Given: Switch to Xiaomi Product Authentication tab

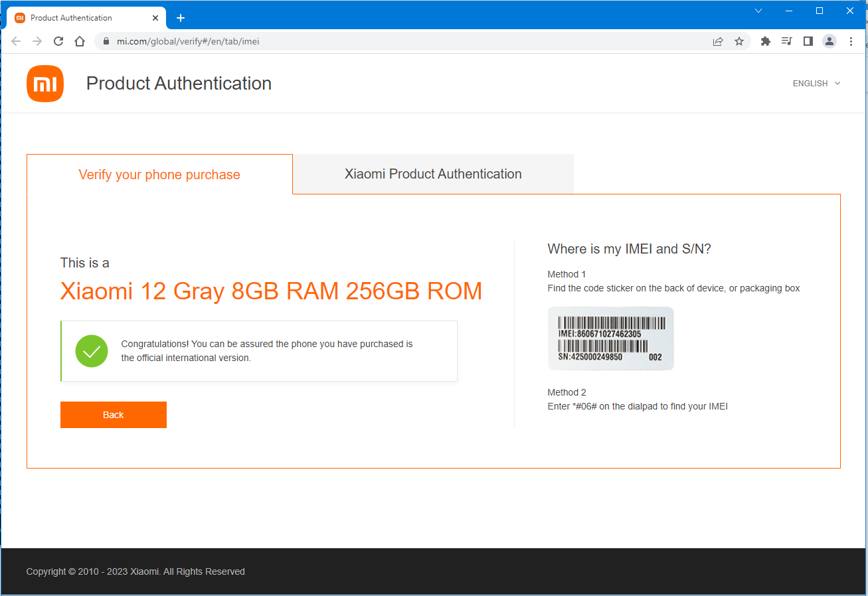Looking at the screenshot, I should point(433,174).
